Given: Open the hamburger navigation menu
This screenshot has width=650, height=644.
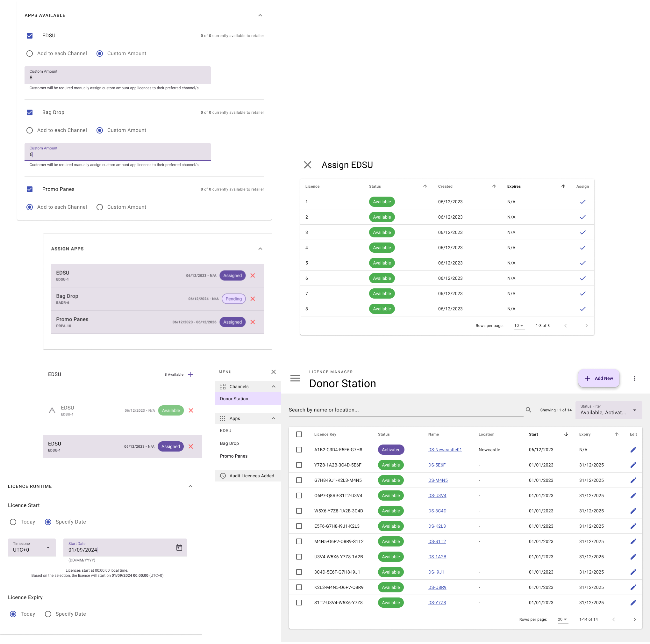Looking at the screenshot, I should (x=295, y=378).
